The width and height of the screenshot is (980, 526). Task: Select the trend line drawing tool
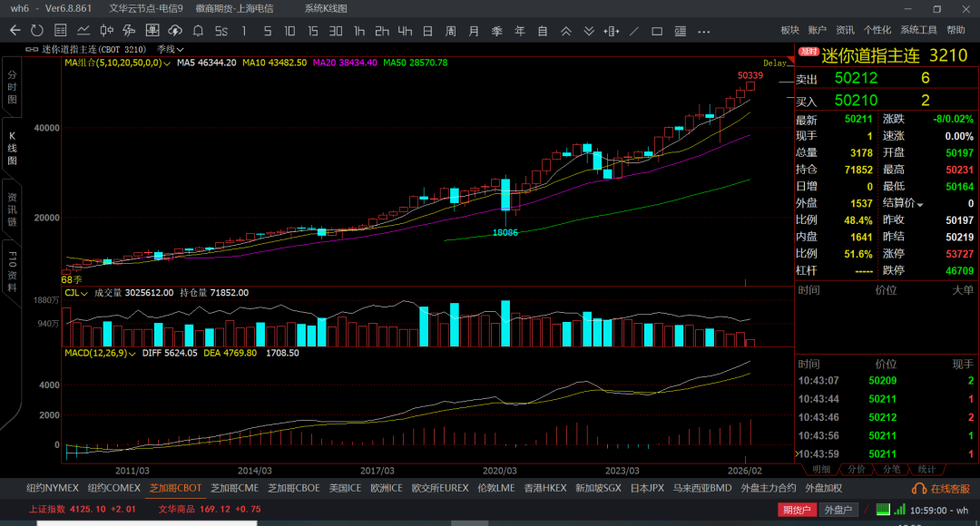[633, 31]
